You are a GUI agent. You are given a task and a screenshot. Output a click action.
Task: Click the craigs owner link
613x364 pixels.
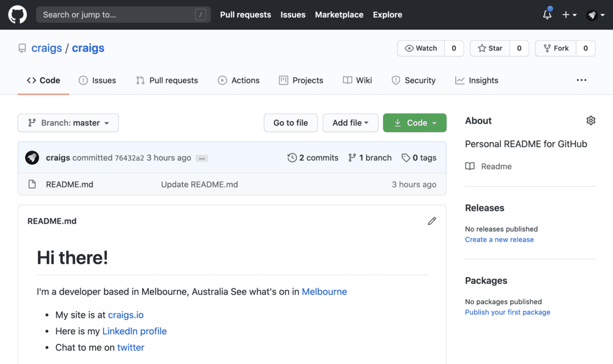coord(46,48)
